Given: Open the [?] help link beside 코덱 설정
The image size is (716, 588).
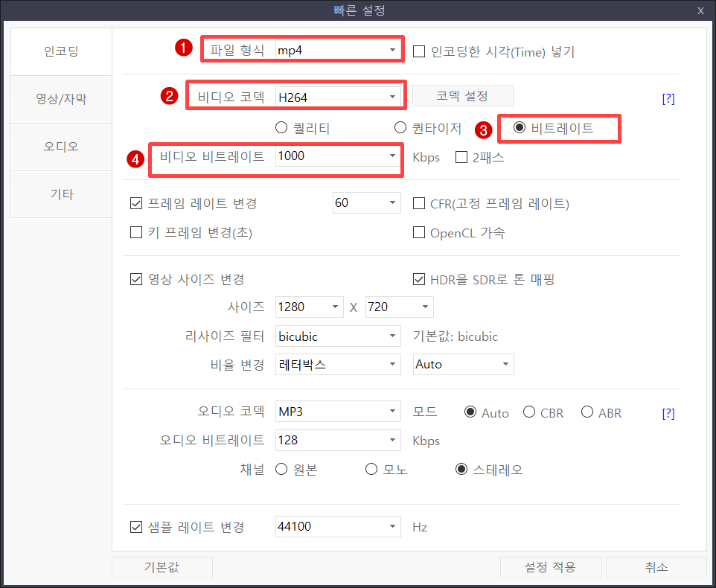Looking at the screenshot, I should (x=668, y=98).
